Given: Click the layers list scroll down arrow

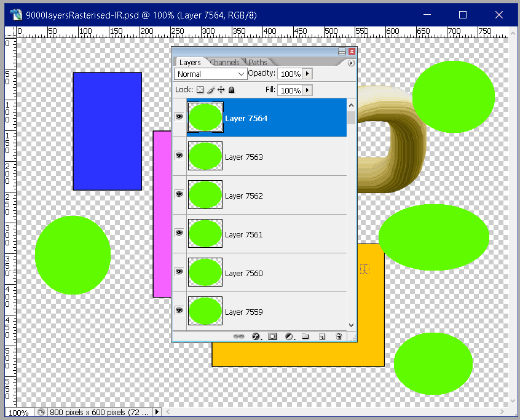Looking at the screenshot, I should (x=351, y=325).
